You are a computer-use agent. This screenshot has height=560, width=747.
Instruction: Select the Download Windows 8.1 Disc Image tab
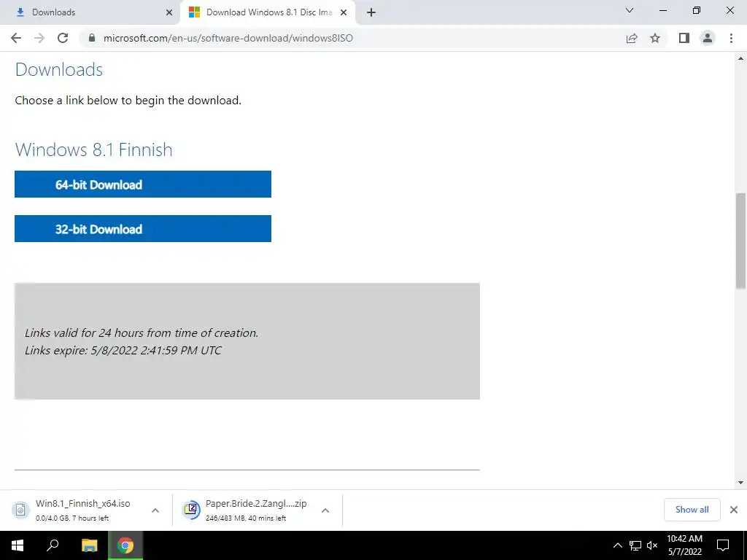[x=268, y=12]
